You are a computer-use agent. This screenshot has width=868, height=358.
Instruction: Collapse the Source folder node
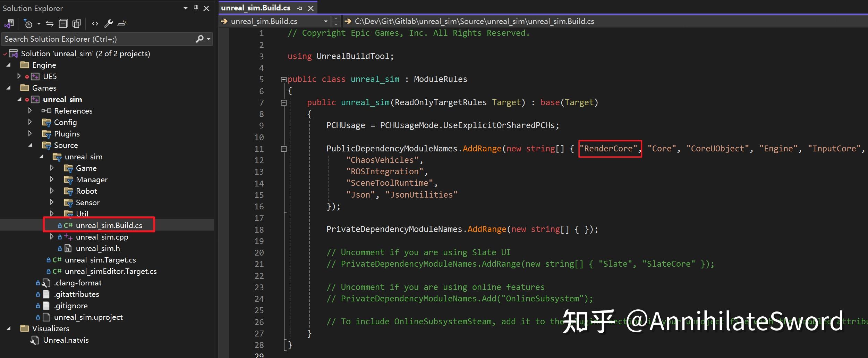pos(31,145)
